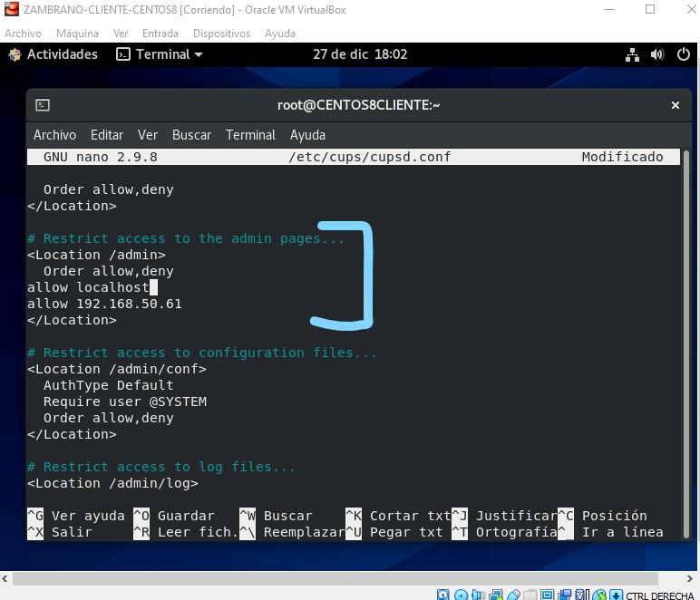This screenshot has height=600, width=700.
Task: Click the "^O Guardar" nano shortcut
Action: click(174, 516)
